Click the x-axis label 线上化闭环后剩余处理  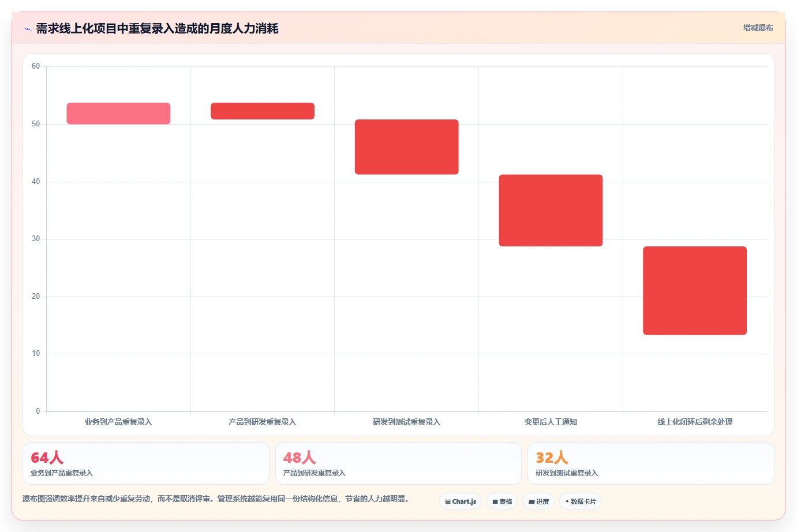click(695, 422)
